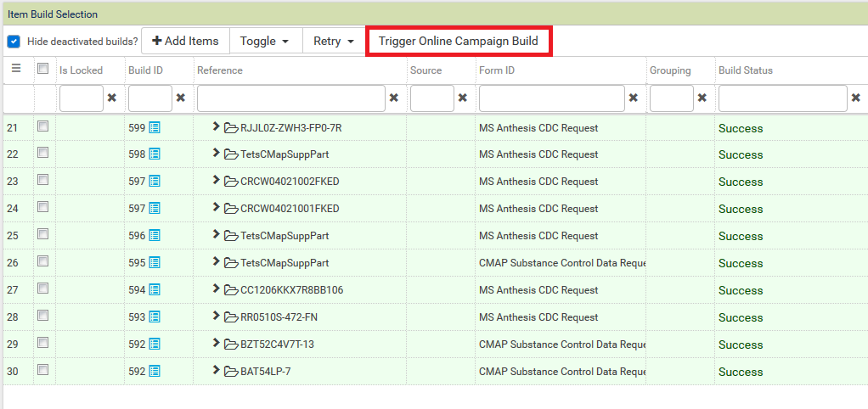Viewport: 868px width, 409px height.
Task: Open the Toggle dropdown menu
Action: 265,41
